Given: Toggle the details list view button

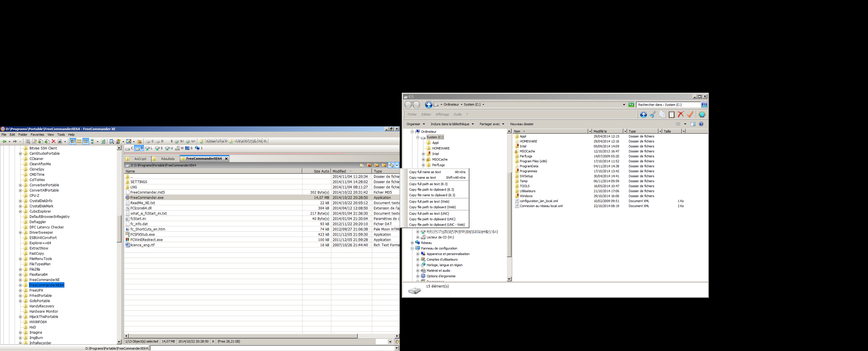Looking at the screenshot, I should [85, 142].
